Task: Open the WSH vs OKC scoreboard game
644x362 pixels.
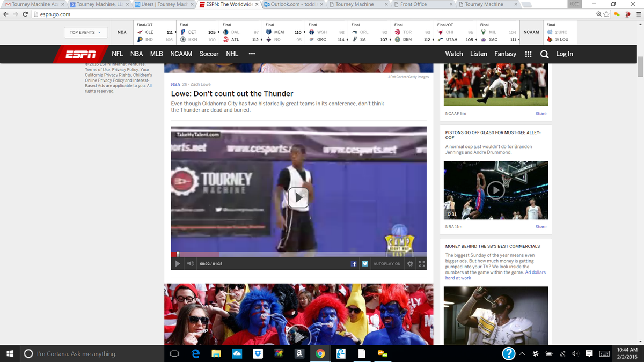Action: click(326, 32)
